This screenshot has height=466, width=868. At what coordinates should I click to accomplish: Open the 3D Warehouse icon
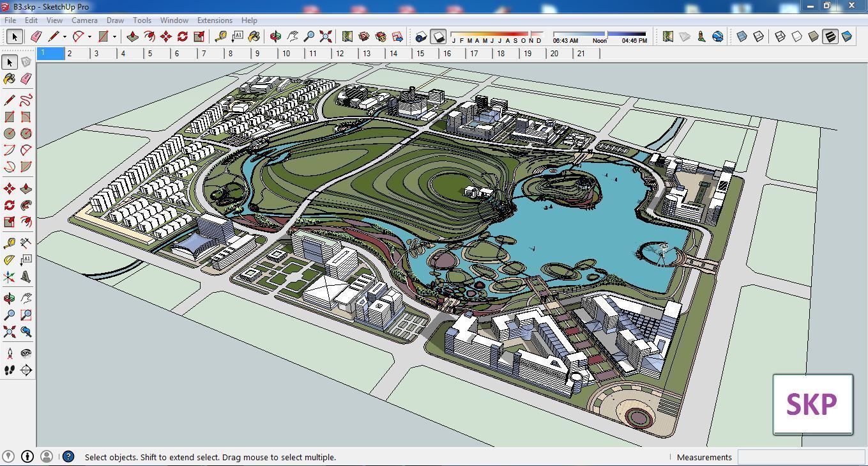coord(364,36)
